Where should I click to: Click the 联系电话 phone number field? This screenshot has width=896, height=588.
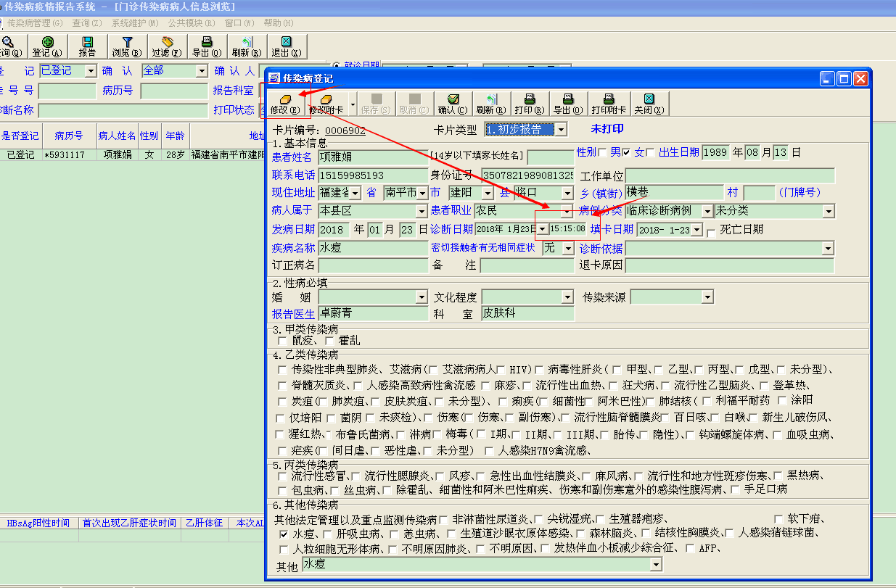(x=372, y=175)
